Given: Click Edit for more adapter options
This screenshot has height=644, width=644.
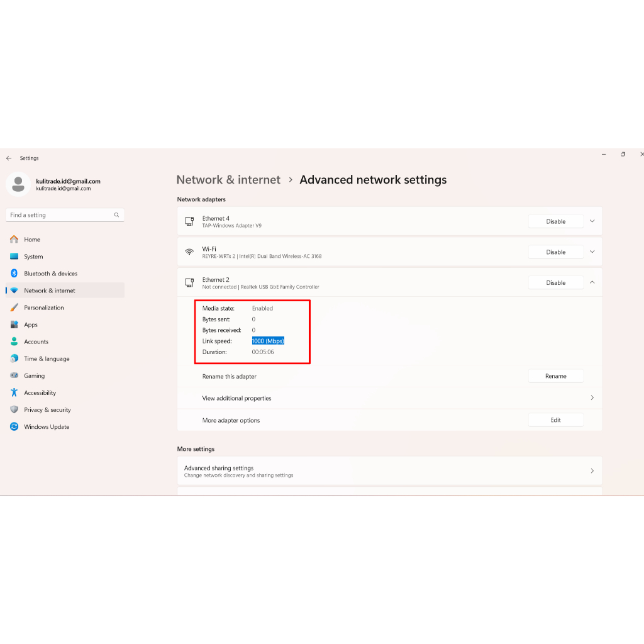Looking at the screenshot, I should pyautogui.click(x=556, y=420).
